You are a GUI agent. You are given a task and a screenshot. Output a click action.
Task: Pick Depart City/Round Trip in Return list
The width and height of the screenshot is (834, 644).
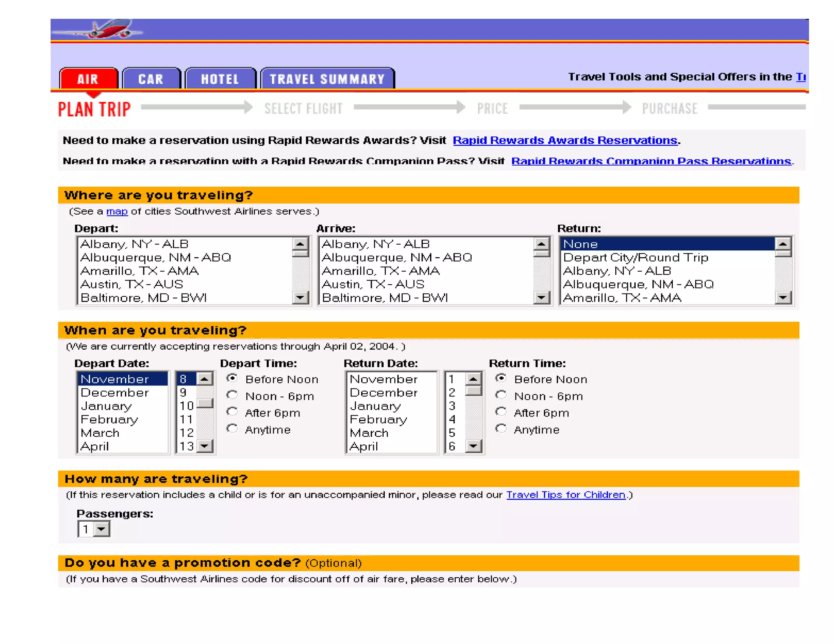tap(636, 258)
